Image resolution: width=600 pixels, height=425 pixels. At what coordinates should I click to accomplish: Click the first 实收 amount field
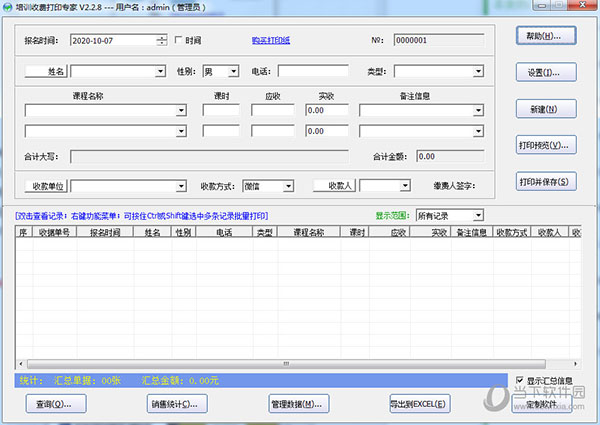(327, 111)
